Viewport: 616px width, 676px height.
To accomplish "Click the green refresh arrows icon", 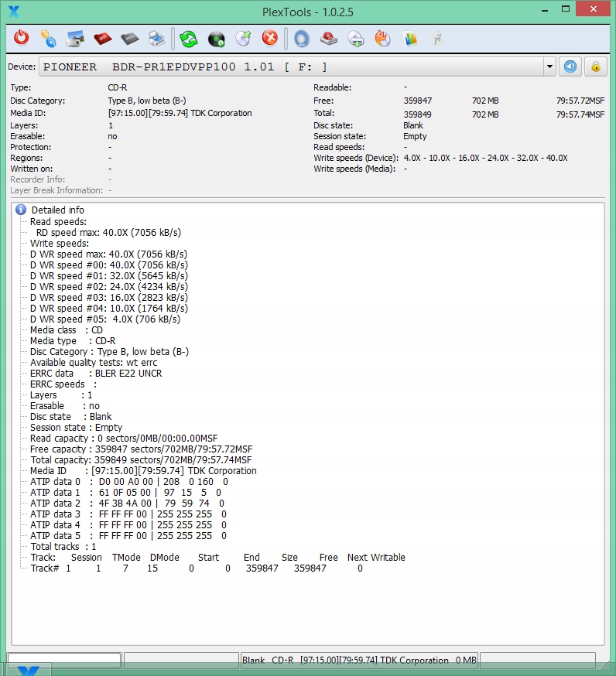I will (x=189, y=38).
